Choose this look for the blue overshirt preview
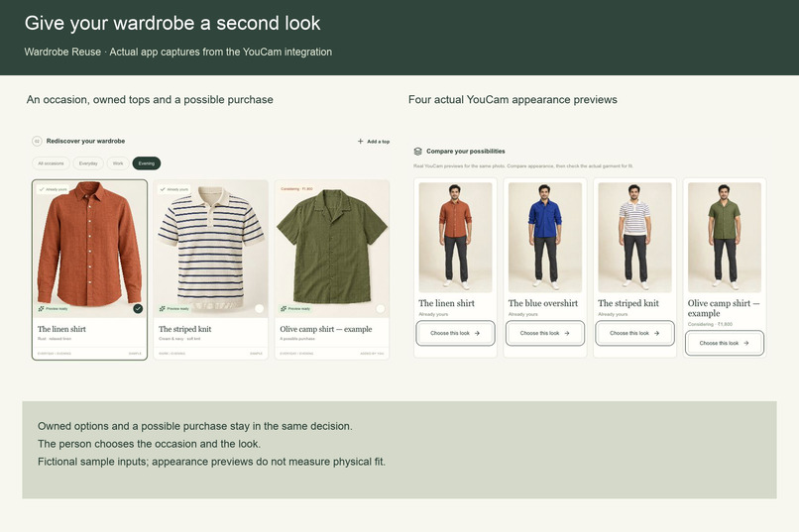 (544, 333)
